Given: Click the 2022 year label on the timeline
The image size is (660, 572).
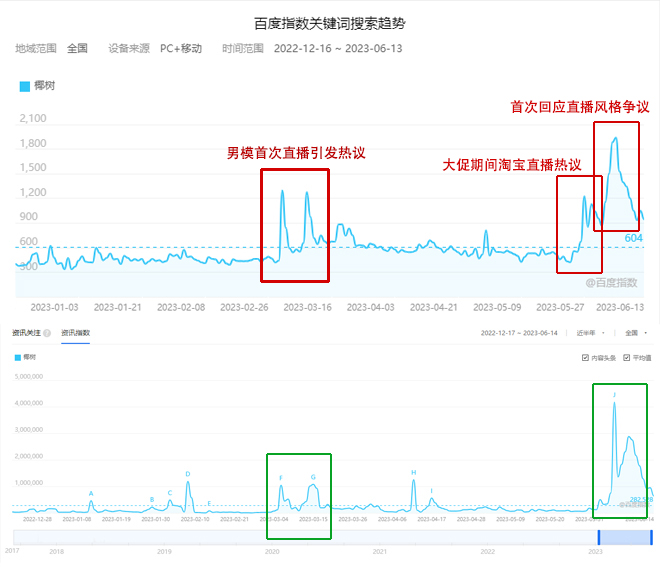Looking at the screenshot, I should coord(487,551).
